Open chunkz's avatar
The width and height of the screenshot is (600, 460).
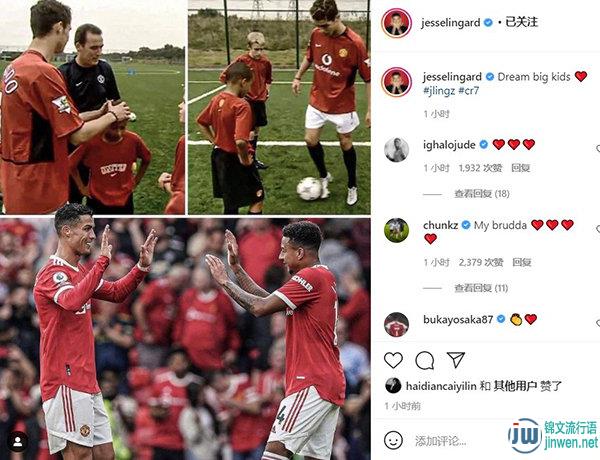point(396,230)
